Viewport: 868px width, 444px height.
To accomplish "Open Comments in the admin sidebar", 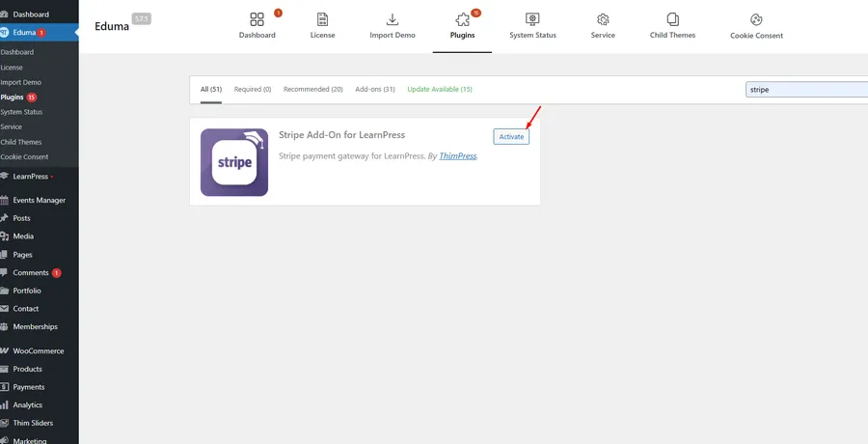I will tap(31, 273).
